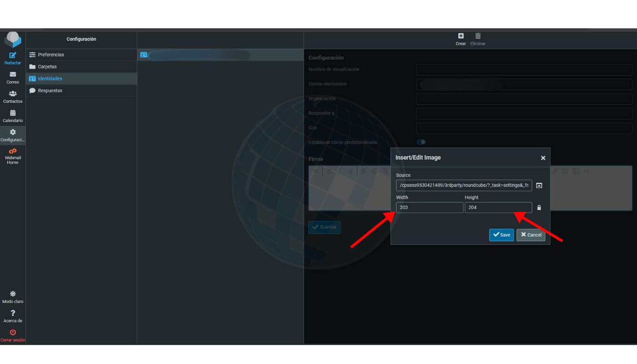Click Save in Insert/Edit Image dialog
Image resolution: width=637 pixels, height=364 pixels.
(501, 235)
